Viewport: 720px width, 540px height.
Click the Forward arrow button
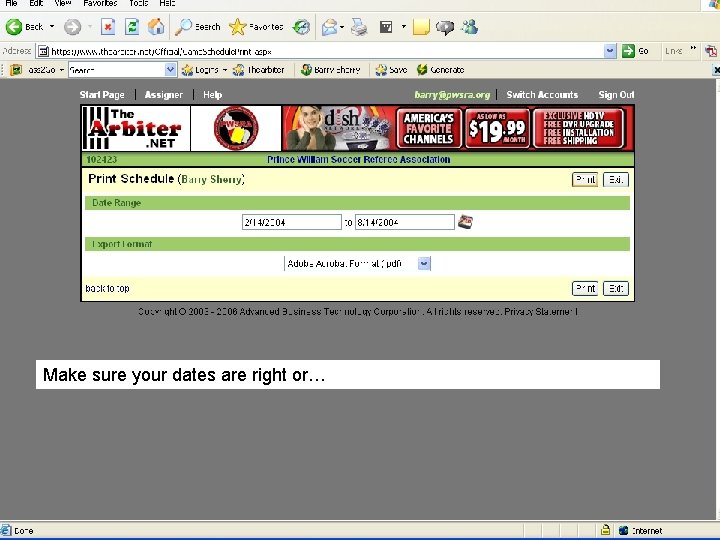click(x=72, y=27)
